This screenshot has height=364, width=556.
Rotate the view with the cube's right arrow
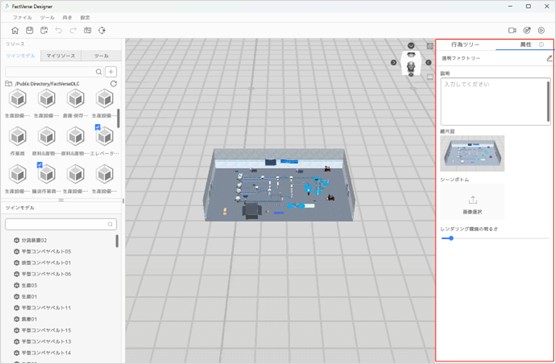(428, 62)
